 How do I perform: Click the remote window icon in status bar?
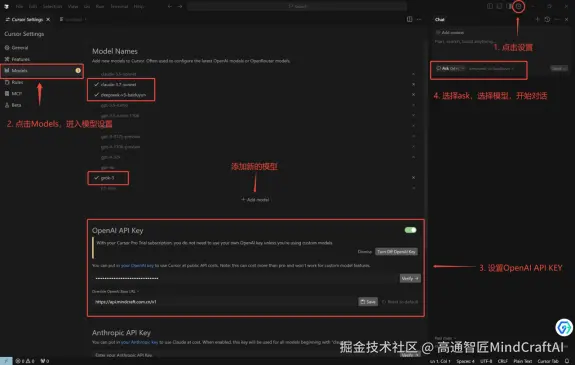pos(6,361)
